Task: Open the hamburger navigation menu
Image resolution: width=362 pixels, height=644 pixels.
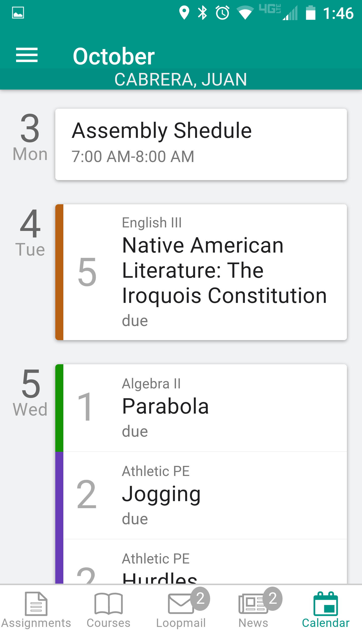Action: 27,55
